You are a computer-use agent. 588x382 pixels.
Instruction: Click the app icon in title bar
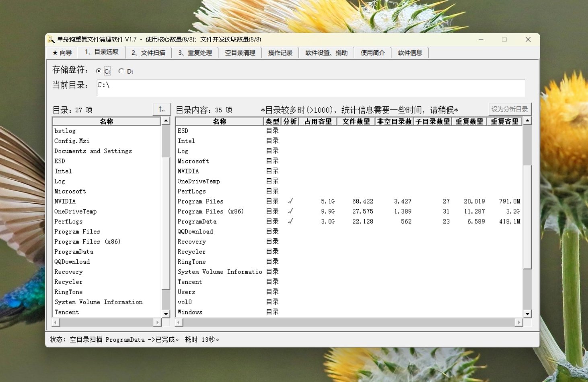coord(51,39)
